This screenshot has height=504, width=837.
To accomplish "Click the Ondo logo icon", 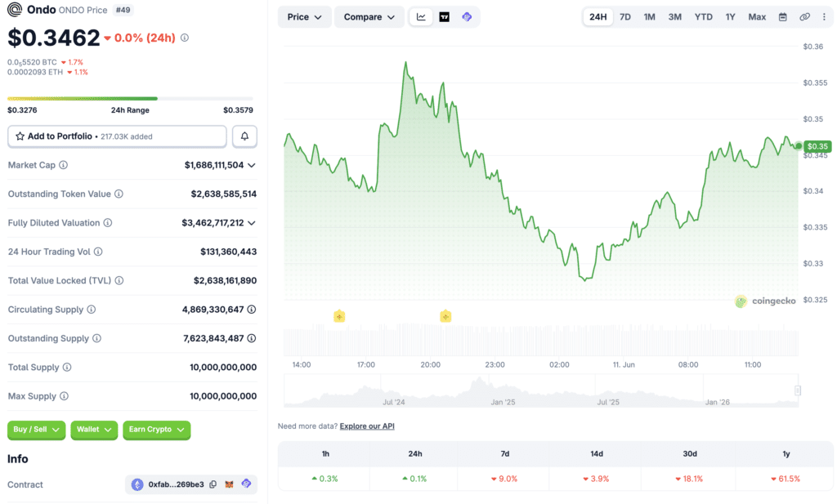I will pyautogui.click(x=15, y=10).
